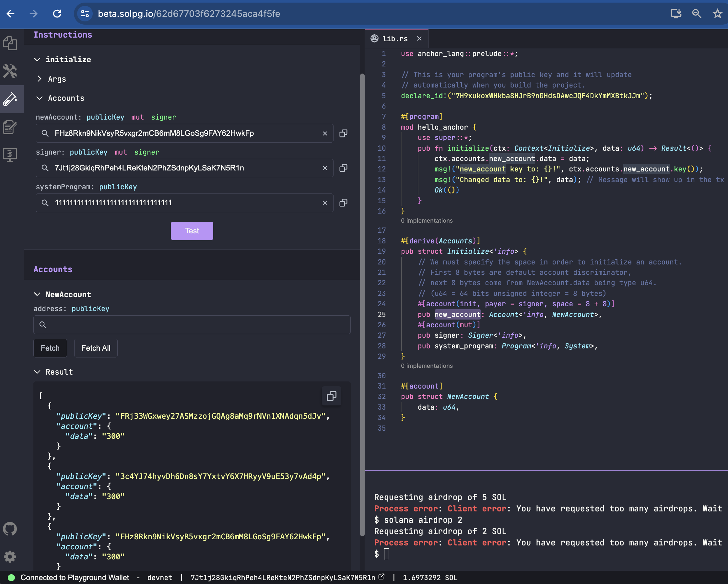Focus the newAccount public key input
Screen dimensions: 728x584
[x=184, y=133]
